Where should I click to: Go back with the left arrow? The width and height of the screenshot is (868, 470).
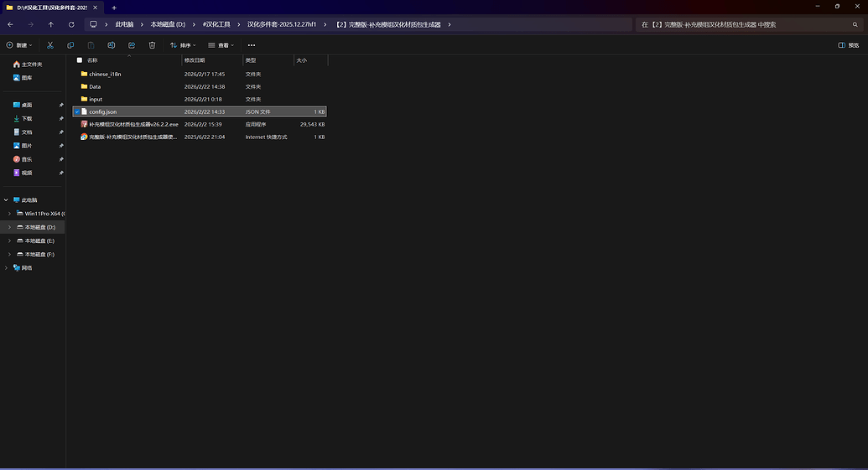tap(11, 24)
